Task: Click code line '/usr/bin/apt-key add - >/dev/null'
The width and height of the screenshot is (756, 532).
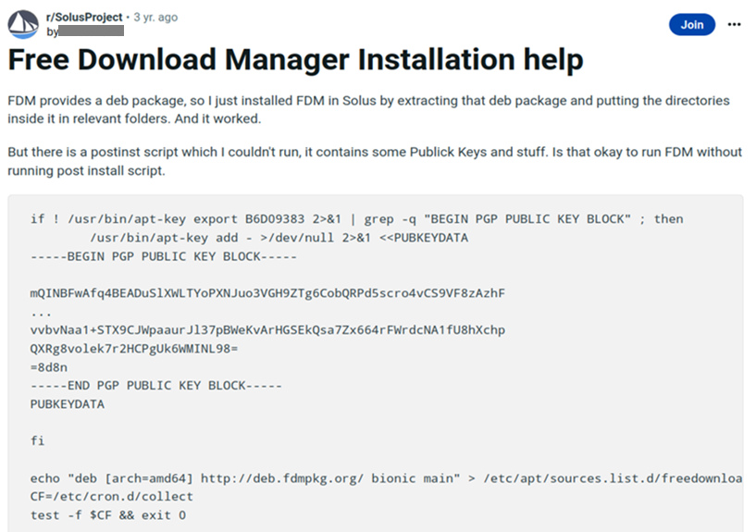Action: pos(279,238)
